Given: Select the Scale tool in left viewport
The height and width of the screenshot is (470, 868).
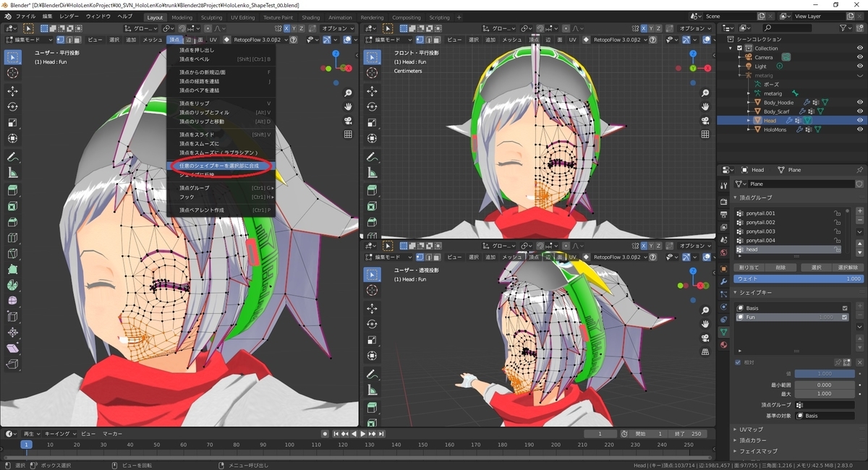Looking at the screenshot, I should pos(13,123).
